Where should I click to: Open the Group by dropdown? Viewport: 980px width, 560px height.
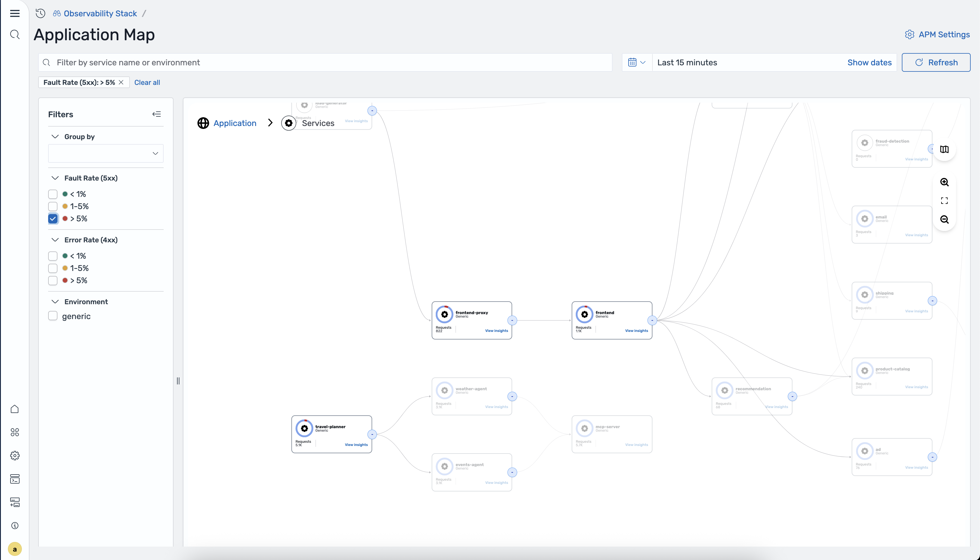pyautogui.click(x=106, y=153)
